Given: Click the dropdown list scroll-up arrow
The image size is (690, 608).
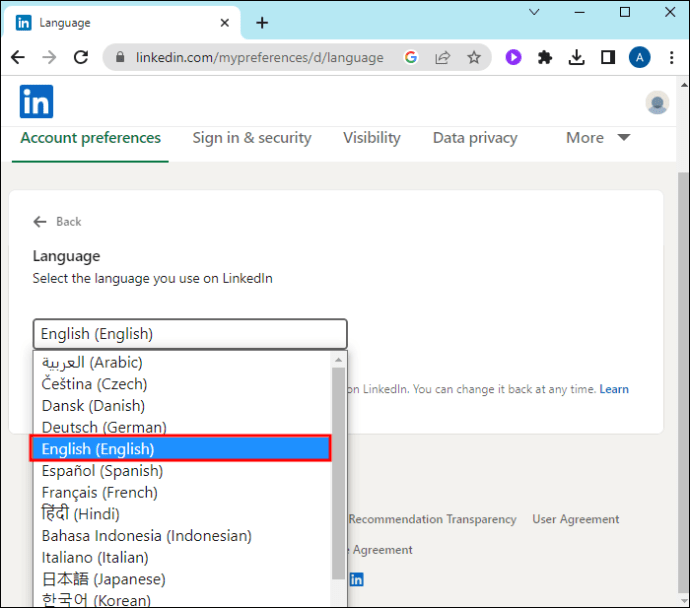Looking at the screenshot, I should coord(338,360).
